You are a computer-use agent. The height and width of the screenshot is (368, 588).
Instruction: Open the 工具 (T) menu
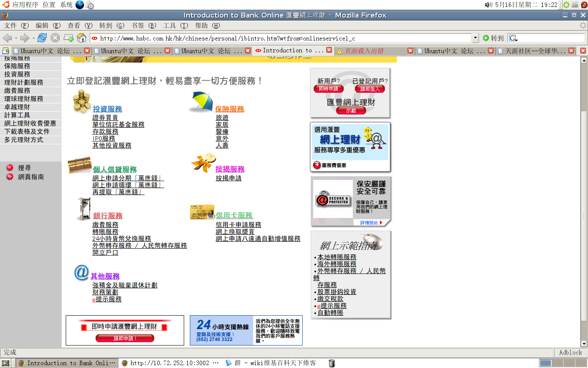[176, 25]
